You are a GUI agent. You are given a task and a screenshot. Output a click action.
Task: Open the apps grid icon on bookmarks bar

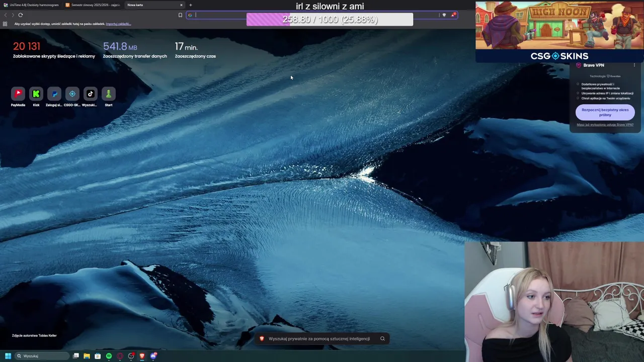click(5, 24)
